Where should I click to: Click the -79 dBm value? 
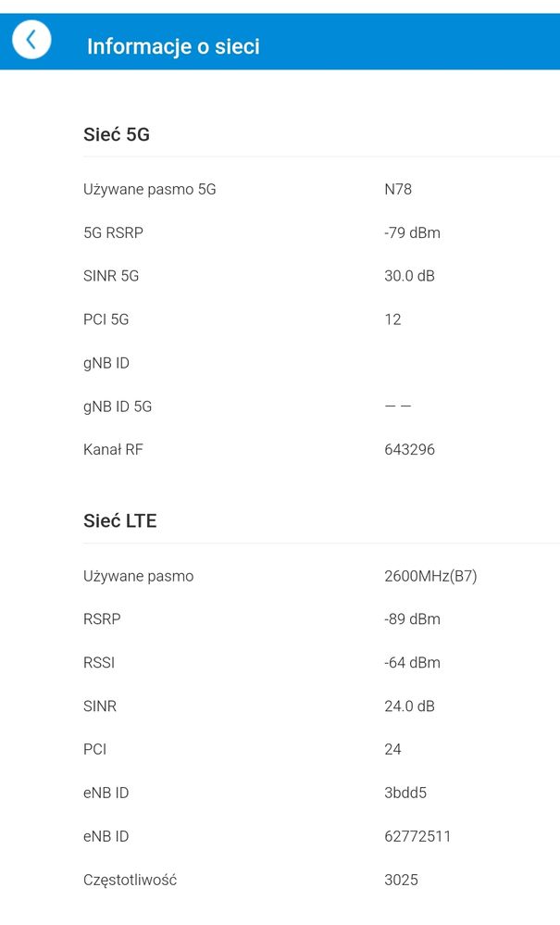pyautogui.click(x=412, y=232)
